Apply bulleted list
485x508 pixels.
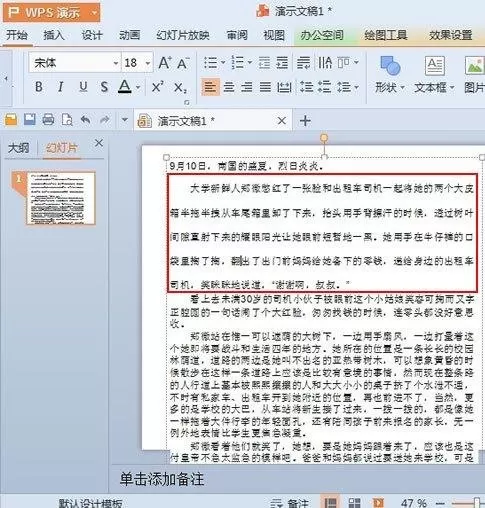pos(211,63)
